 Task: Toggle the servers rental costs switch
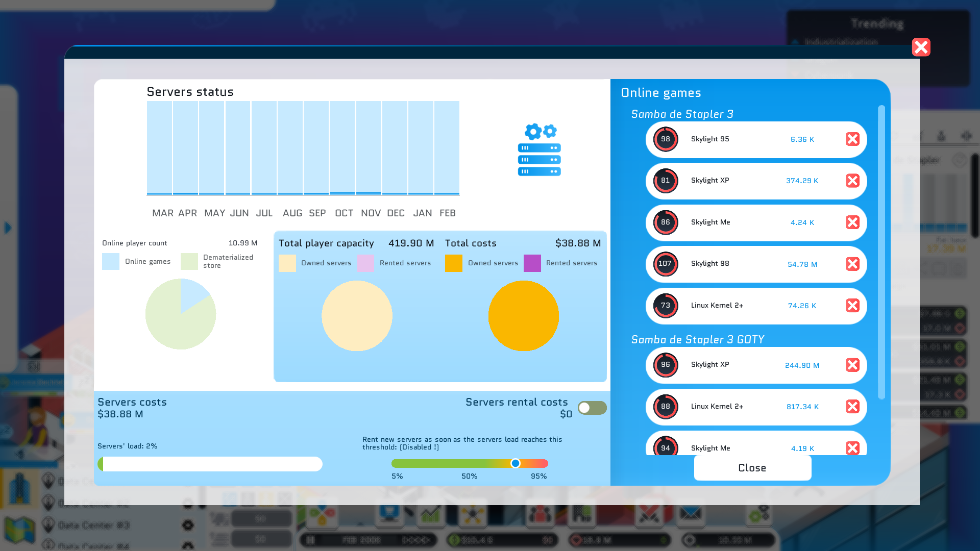point(592,408)
